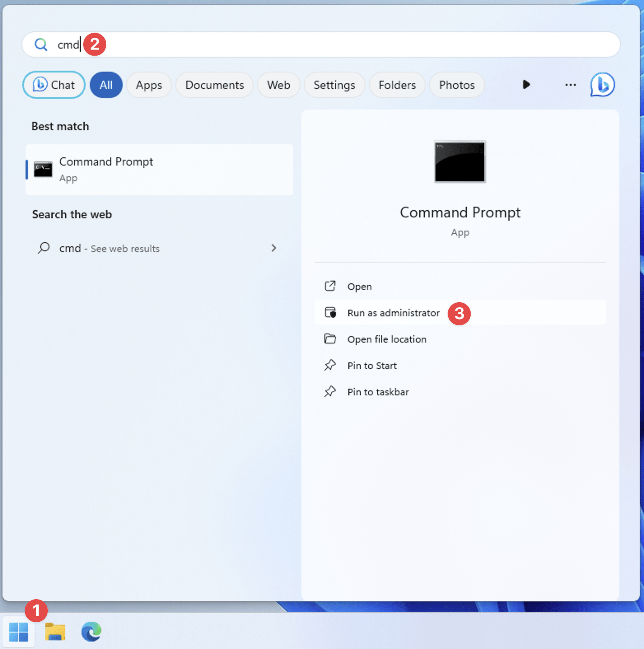Image resolution: width=644 pixels, height=649 pixels.
Task: Launch Microsoft Edge from the taskbar
Action: click(91, 632)
